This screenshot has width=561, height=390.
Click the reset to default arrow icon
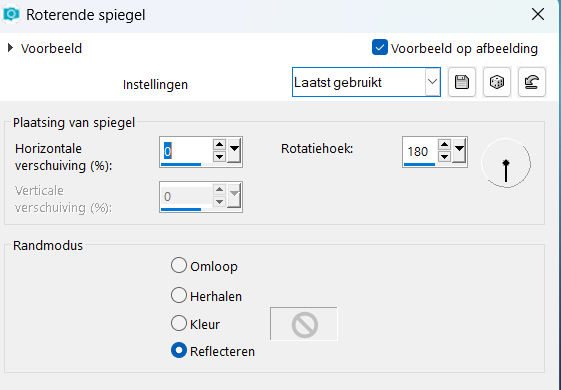pyautogui.click(x=532, y=82)
